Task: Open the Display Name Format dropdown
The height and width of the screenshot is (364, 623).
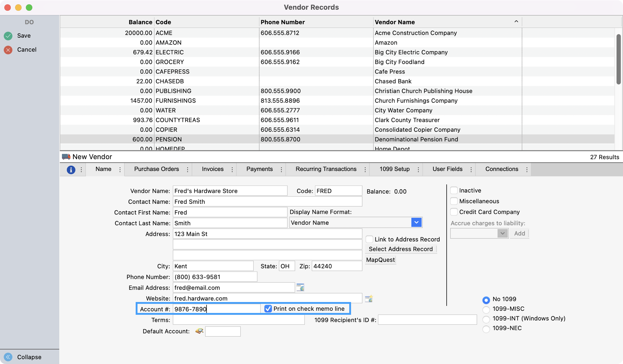Action: pyautogui.click(x=416, y=222)
